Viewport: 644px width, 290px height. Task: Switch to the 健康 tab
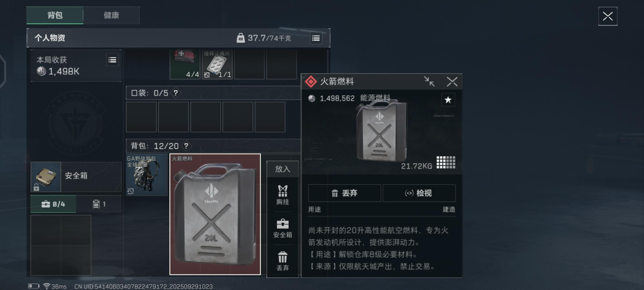pos(111,15)
